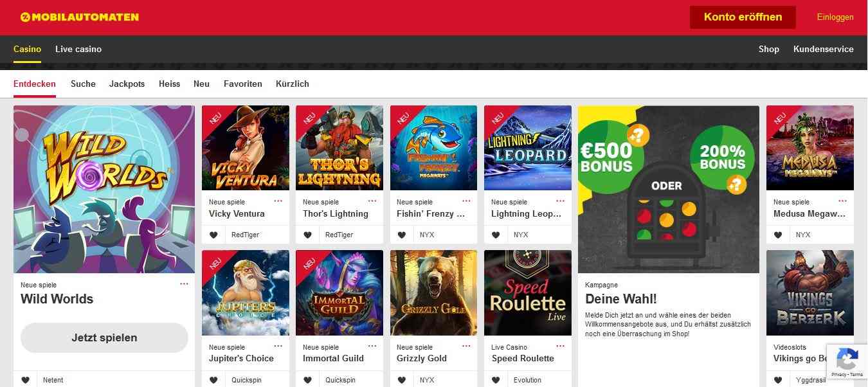This screenshot has height=387, width=868.
Task: Select the Suche tab
Action: tap(83, 84)
